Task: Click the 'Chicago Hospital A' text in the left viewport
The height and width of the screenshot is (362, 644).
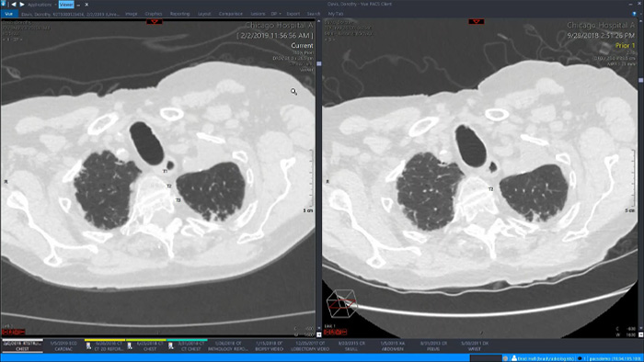Action: coord(280,26)
